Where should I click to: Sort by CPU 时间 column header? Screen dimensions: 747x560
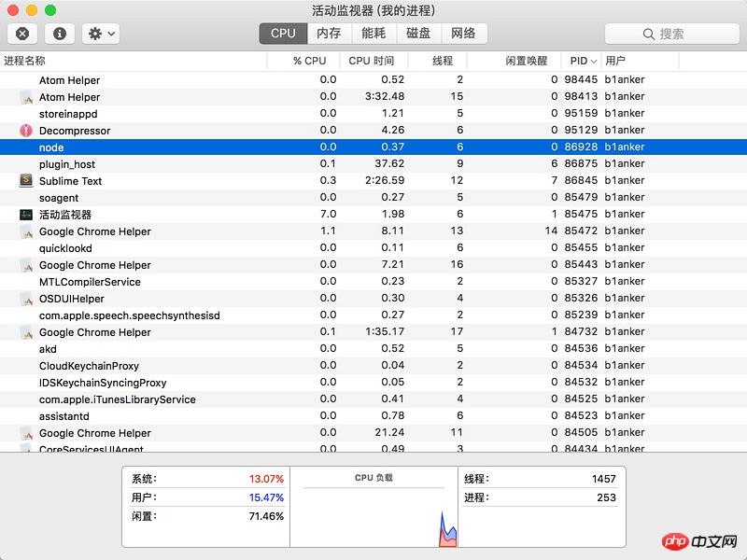tap(374, 61)
